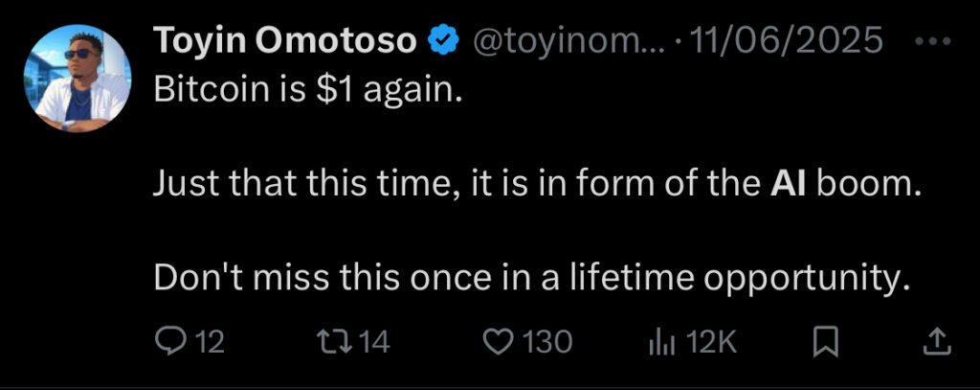Viewport: 980px width, 390px height.
Task: Like the tweet with the heart icon
Action: click(497, 341)
